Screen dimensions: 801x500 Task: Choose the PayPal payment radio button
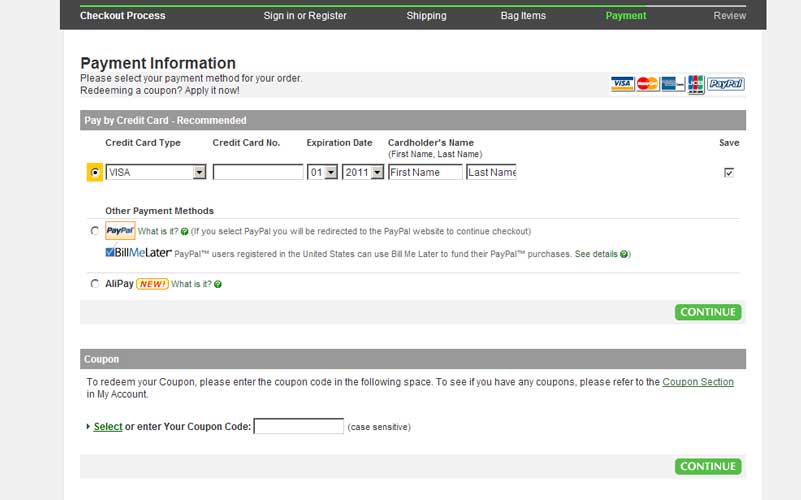pos(95,231)
